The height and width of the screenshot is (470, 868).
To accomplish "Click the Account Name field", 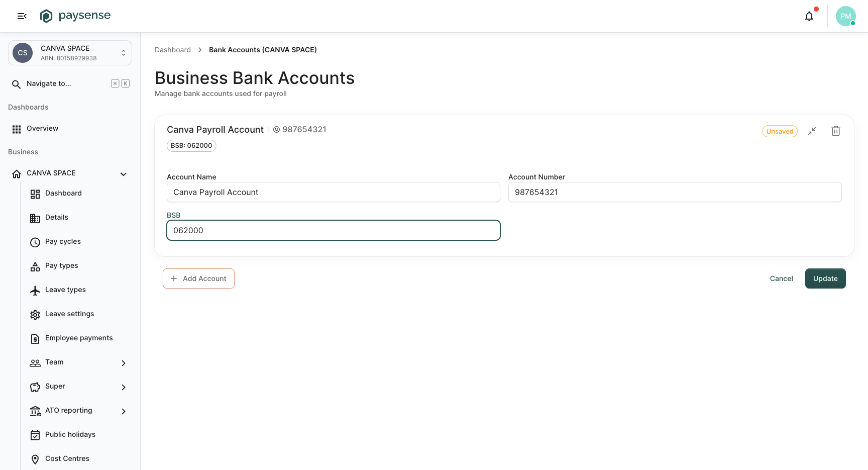I will (334, 192).
